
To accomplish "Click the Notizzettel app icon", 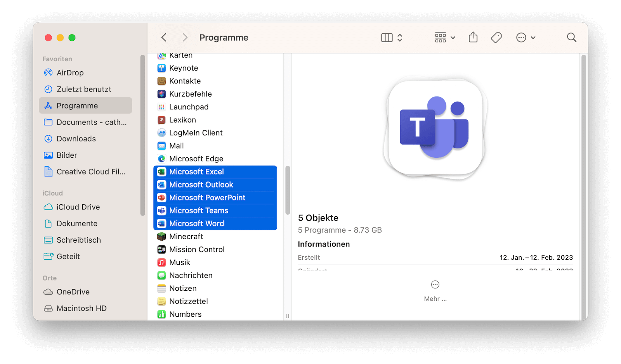I will pyautogui.click(x=161, y=302).
